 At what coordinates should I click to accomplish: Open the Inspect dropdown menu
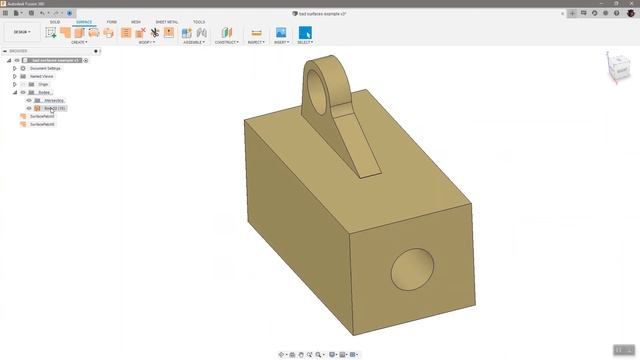coord(256,42)
